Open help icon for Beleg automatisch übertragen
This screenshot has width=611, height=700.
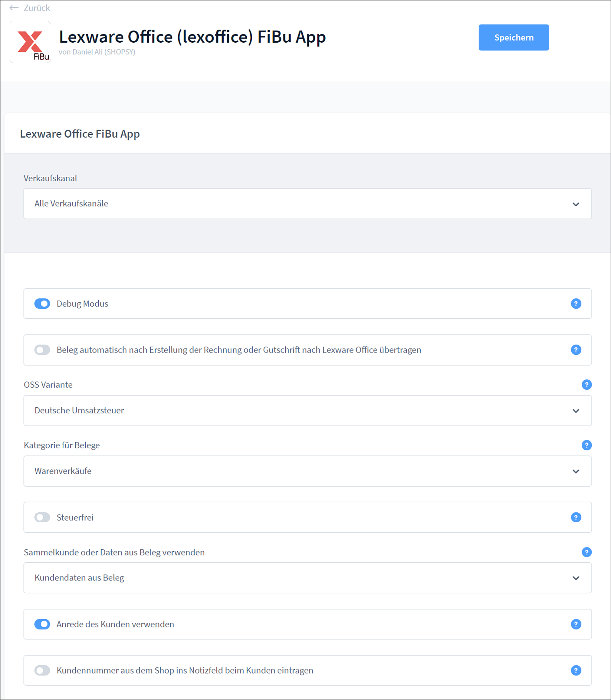576,350
